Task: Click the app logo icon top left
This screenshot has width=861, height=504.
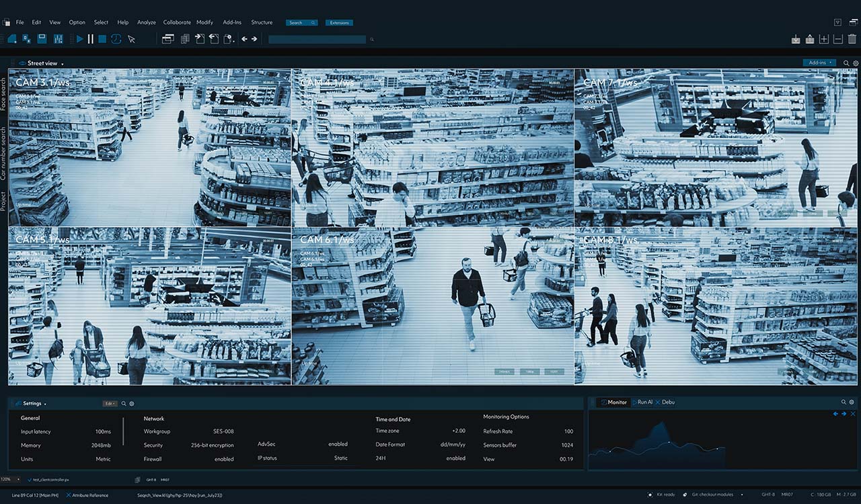Action: [6, 22]
